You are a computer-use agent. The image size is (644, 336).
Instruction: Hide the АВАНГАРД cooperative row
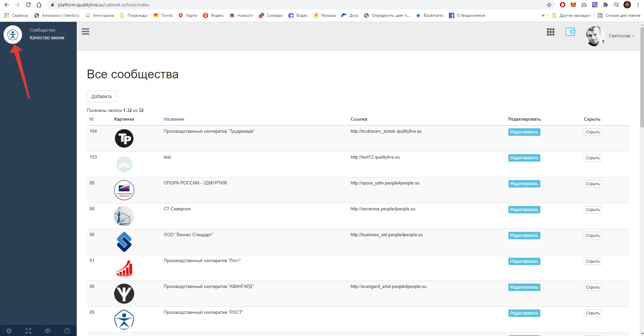593,287
